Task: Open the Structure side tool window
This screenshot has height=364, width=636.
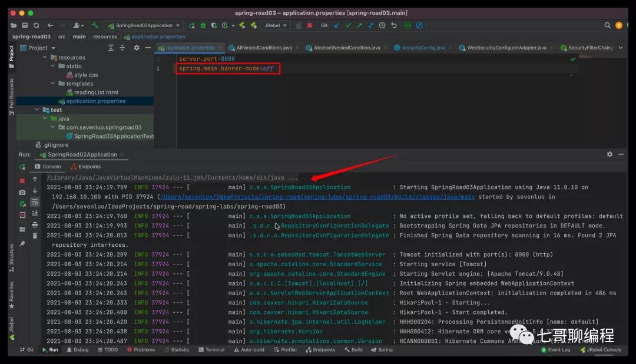Action: [x=11, y=258]
